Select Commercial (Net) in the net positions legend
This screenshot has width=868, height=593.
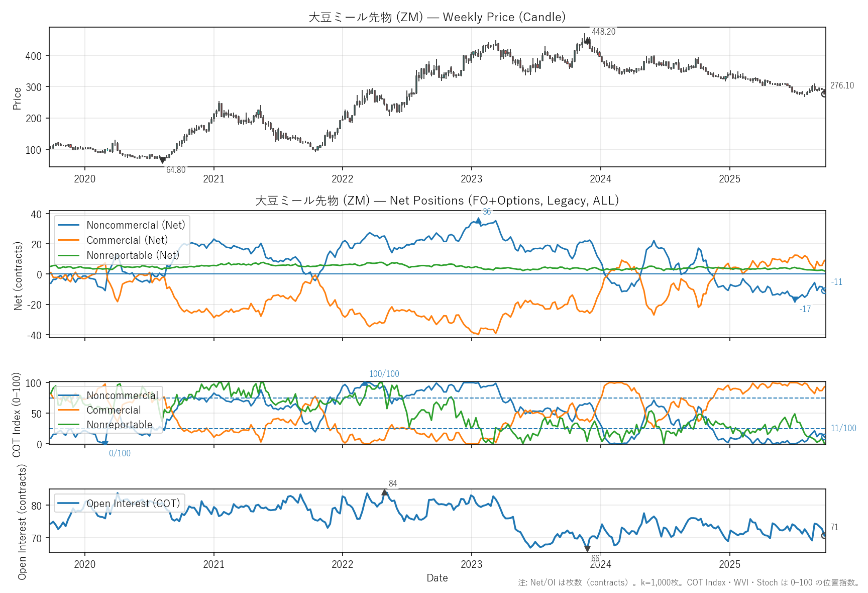pyautogui.click(x=127, y=240)
